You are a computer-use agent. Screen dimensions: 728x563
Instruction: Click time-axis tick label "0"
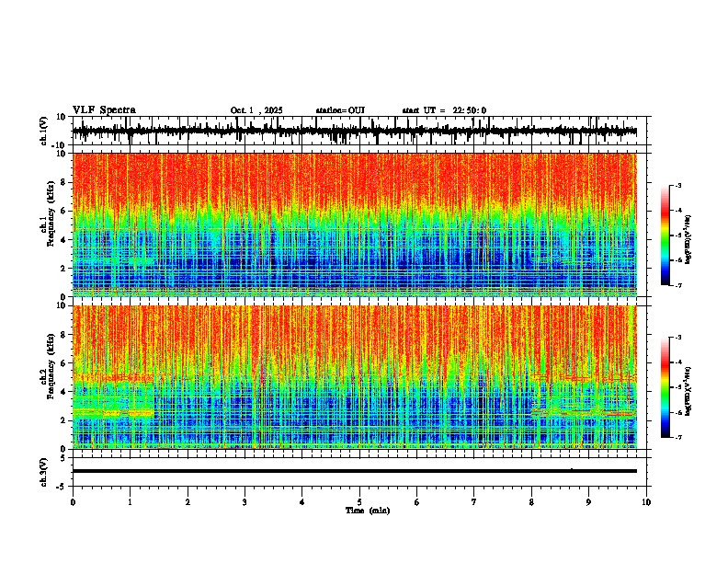(x=73, y=502)
